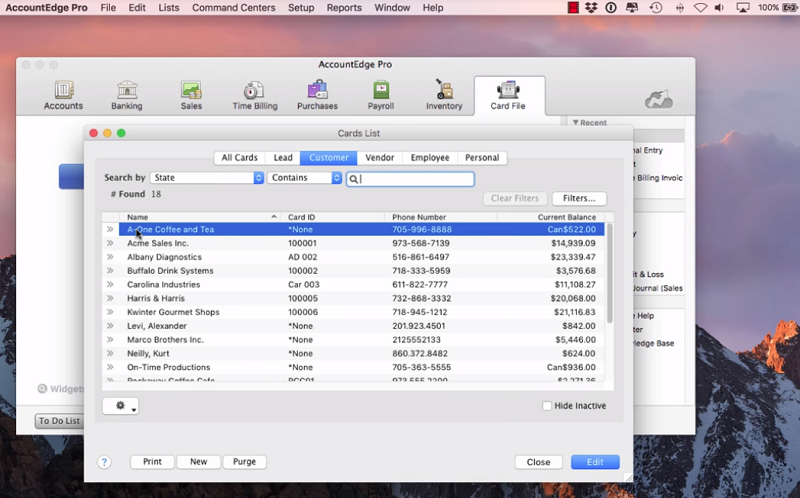Sort by Name column header

199,217
